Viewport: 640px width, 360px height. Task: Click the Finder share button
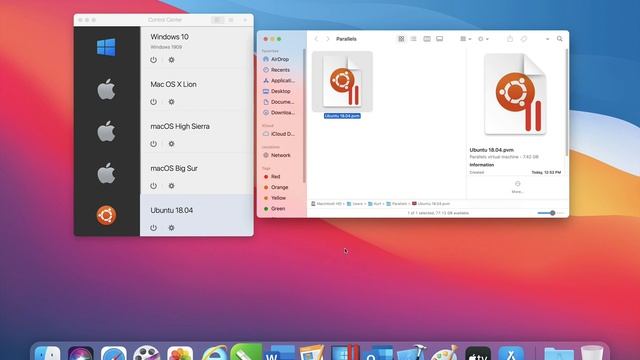click(510, 39)
